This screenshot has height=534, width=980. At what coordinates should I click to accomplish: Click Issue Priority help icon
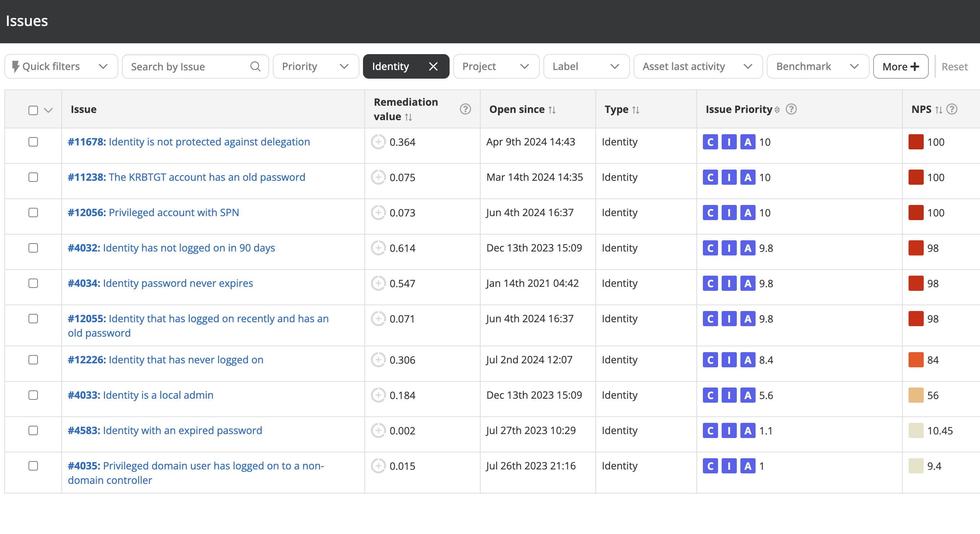pos(791,109)
